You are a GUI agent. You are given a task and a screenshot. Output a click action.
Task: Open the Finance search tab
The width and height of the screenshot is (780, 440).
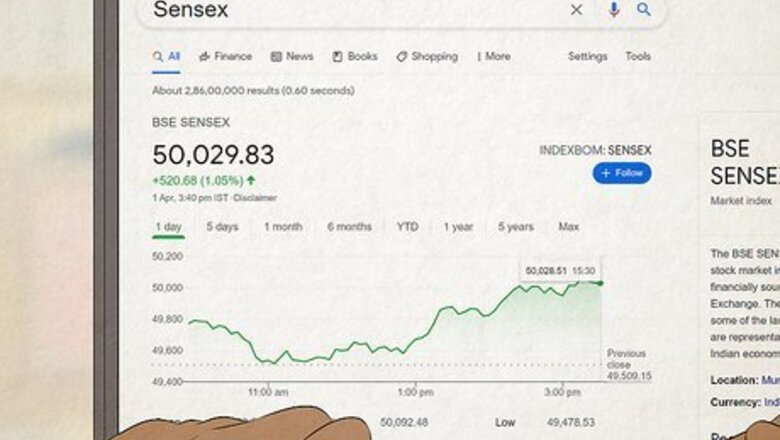(x=226, y=57)
